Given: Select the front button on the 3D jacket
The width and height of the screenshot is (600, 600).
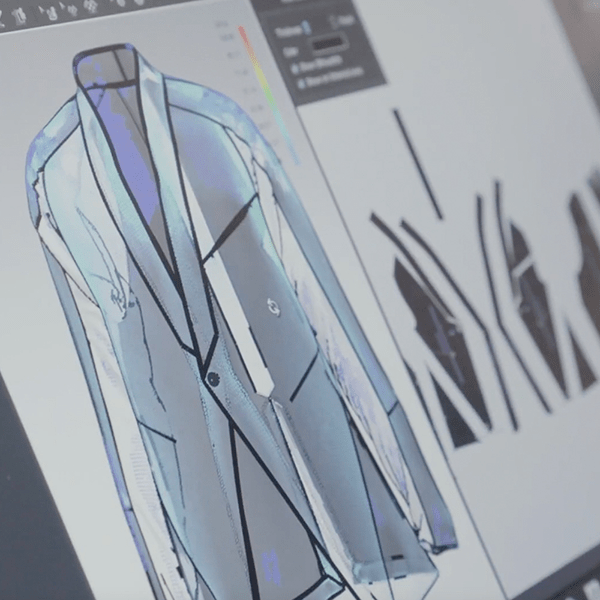Looking at the screenshot, I should [213, 378].
